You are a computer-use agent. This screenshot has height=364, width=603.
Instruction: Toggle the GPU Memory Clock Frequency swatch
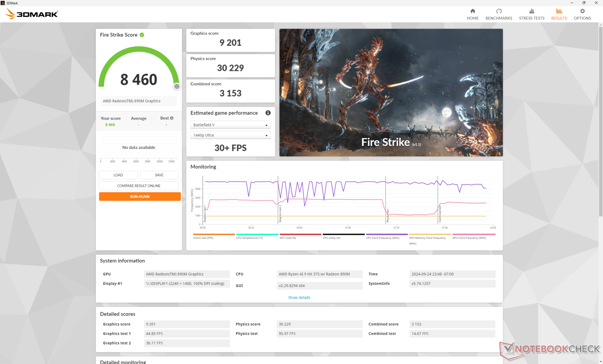(430, 234)
